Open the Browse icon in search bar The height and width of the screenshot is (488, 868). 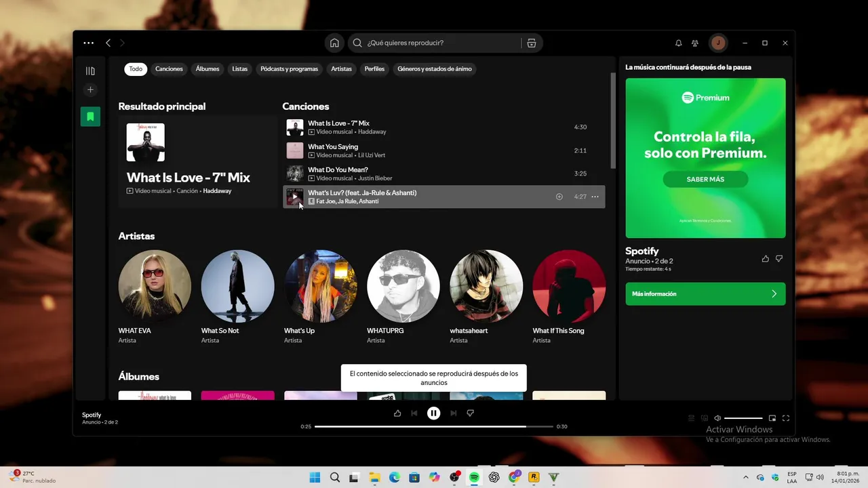point(532,43)
